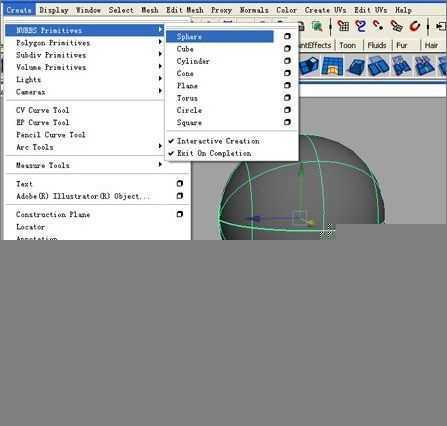Viewport: 447px width, 426px height.
Task: Open Adobe Illustrator Object option box
Action: [x=180, y=196]
